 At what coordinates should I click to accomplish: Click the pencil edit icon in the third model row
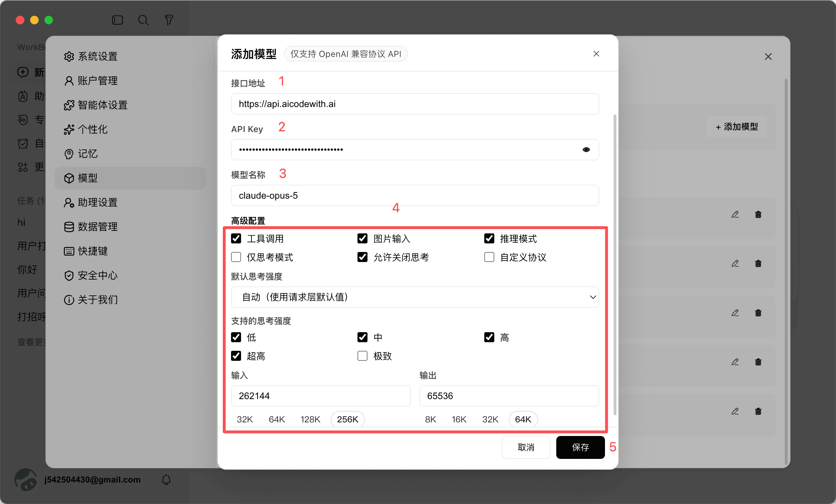pyautogui.click(x=735, y=313)
